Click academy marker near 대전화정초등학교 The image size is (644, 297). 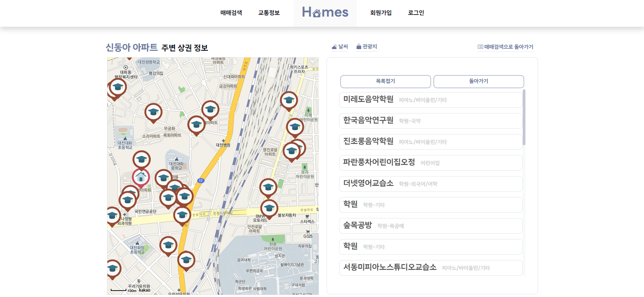[168, 246]
